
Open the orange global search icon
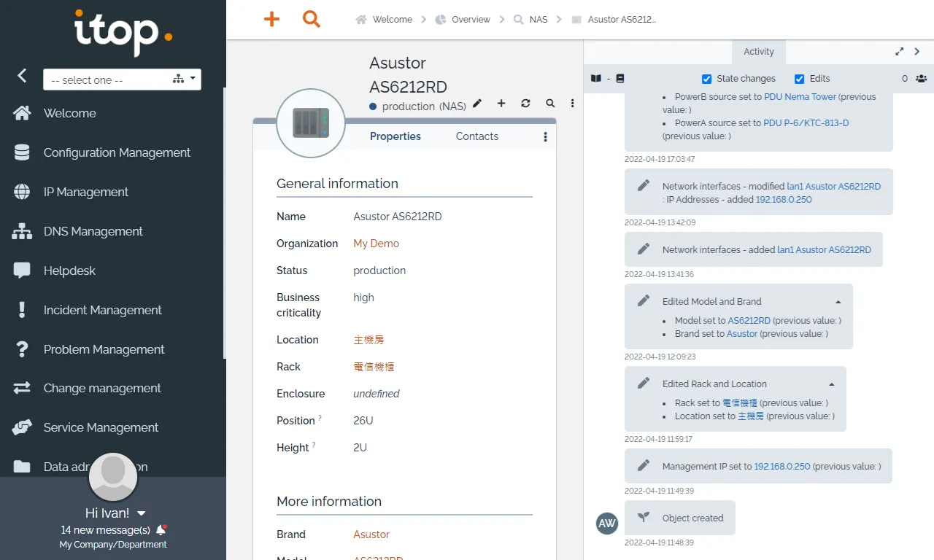[x=312, y=19]
